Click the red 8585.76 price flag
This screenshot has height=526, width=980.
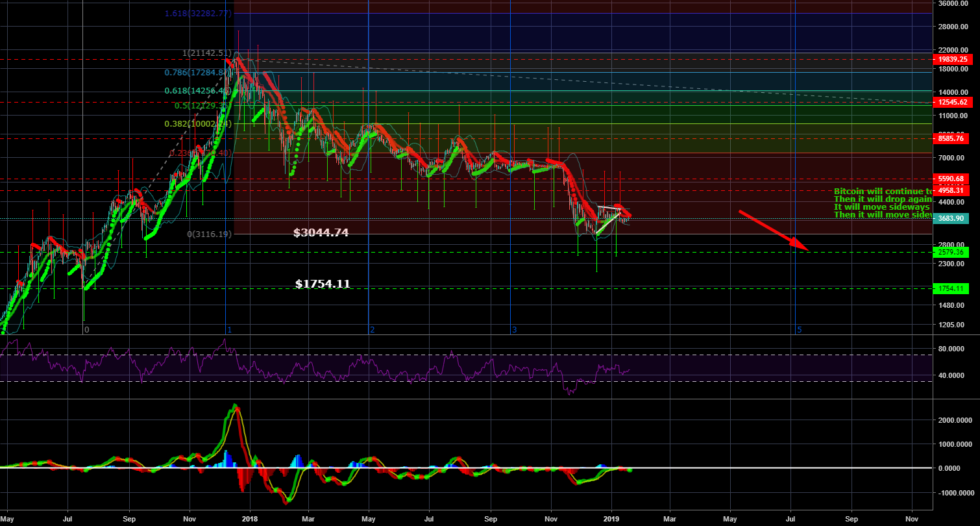point(950,138)
